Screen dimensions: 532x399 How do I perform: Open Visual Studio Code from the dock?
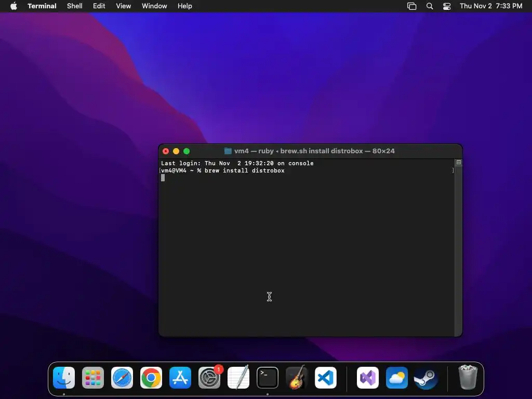(326, 378)
